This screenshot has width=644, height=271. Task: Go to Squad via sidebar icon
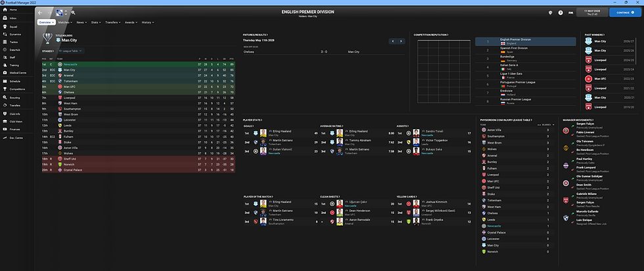click(5, 26)
